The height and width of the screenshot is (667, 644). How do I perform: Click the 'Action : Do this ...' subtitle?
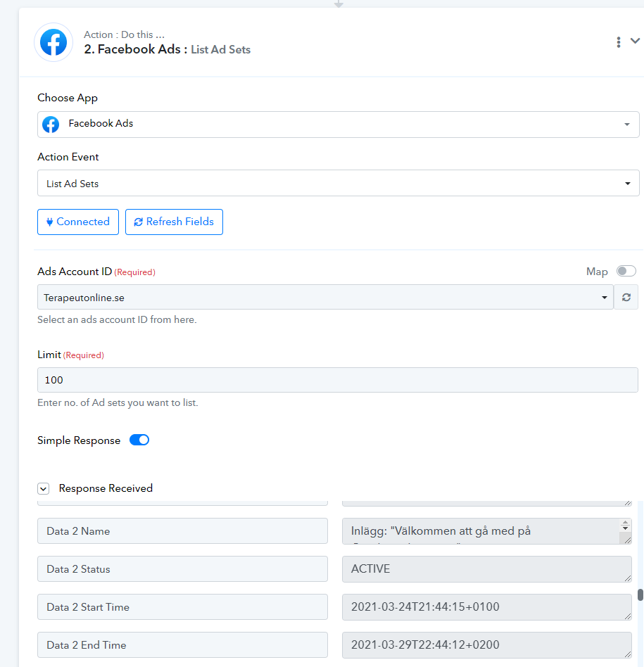124,34
